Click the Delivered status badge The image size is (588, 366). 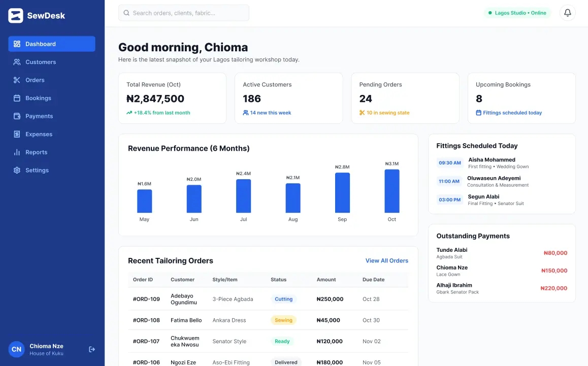[x=286, y=362]
